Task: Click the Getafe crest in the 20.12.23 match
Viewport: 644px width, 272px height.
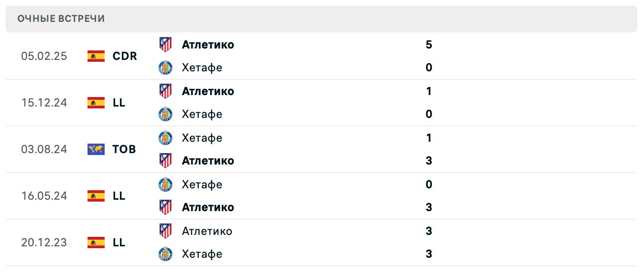Action: [165, 254]
